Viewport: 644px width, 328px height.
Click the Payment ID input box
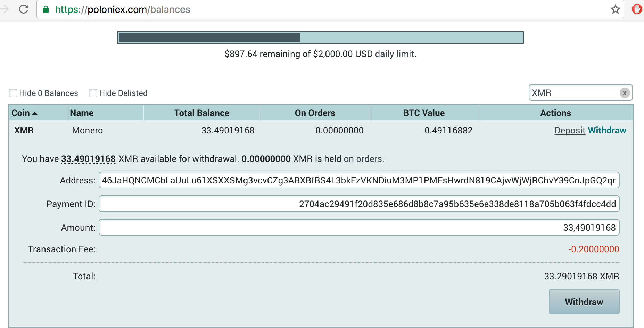point(359,204)
